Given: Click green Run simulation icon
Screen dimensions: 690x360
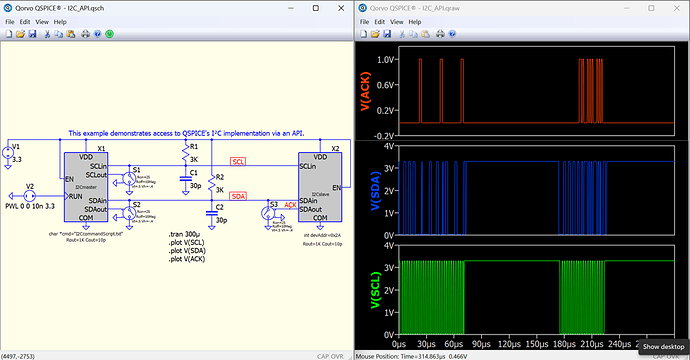Looking at the screenshot, I should 110,34.
